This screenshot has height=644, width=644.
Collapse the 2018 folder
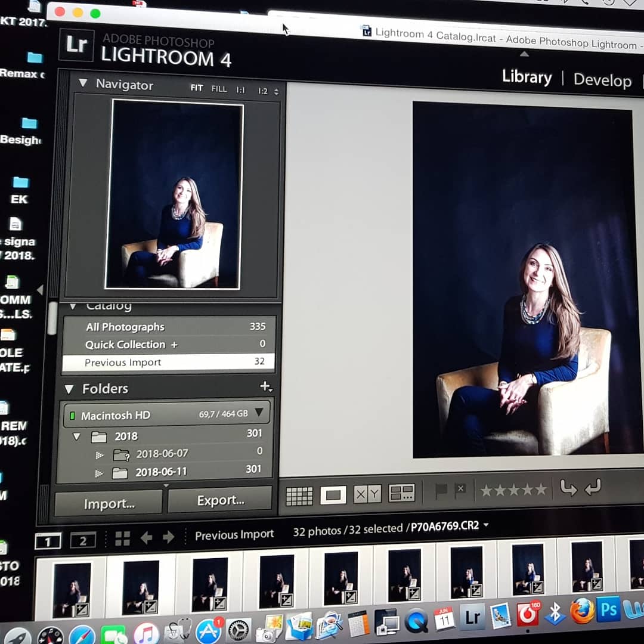click(x=76, y=436)
